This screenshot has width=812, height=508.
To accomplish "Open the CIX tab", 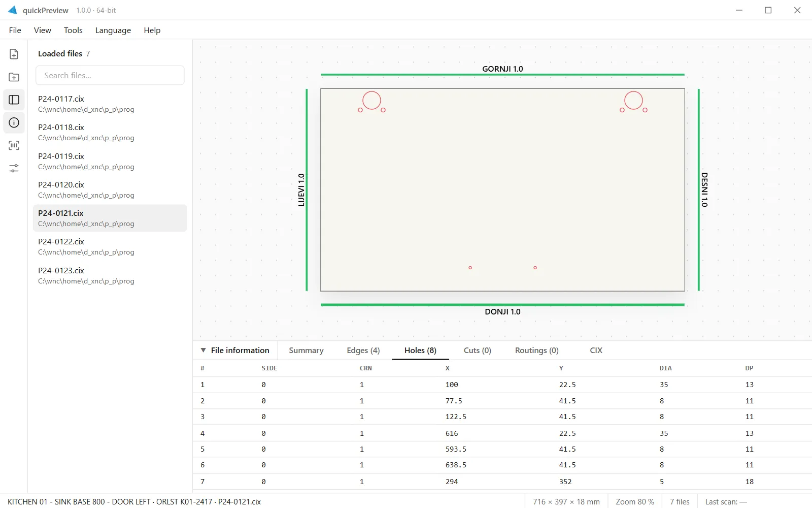I will click(x=596, y=351).
